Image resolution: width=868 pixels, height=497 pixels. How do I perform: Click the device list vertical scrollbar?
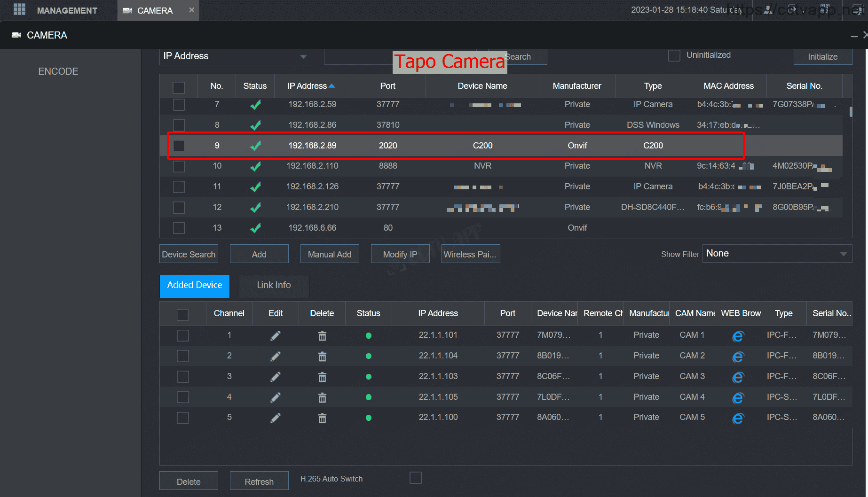[x=850, y=112]
